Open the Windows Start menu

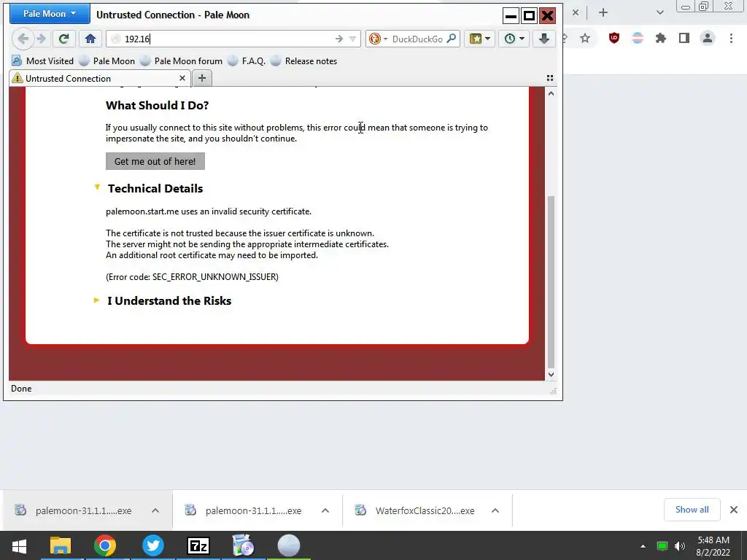pyautogui.click(x=19, y=545)
